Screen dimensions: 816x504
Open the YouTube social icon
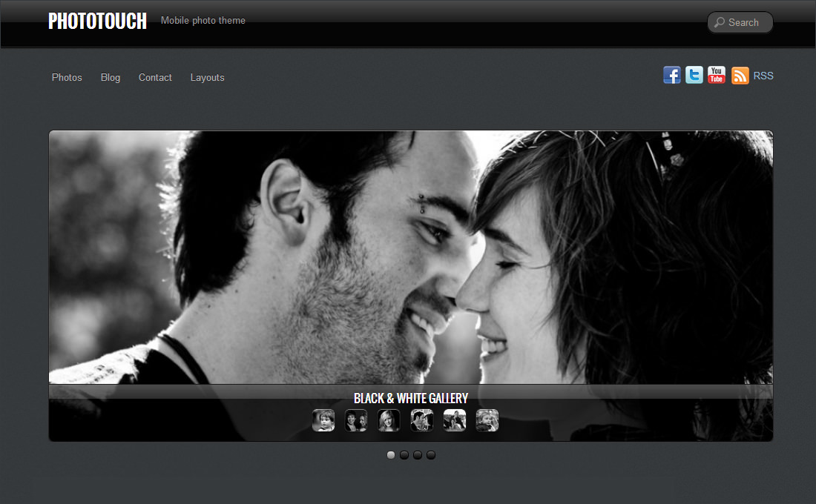point(717,76)
